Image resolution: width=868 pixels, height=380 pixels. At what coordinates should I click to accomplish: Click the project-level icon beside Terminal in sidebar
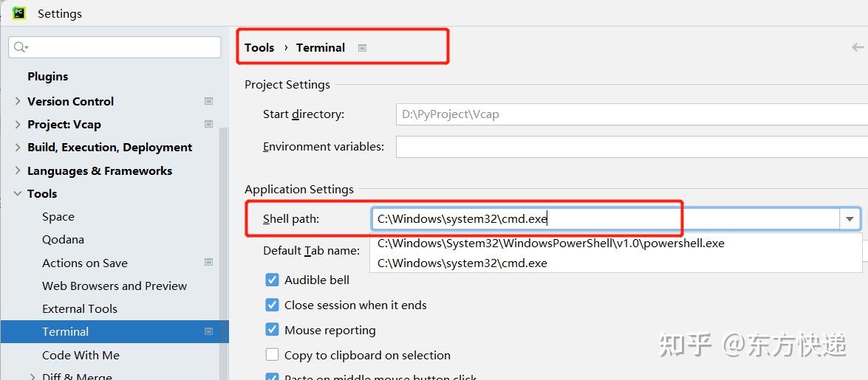point(209,331)
